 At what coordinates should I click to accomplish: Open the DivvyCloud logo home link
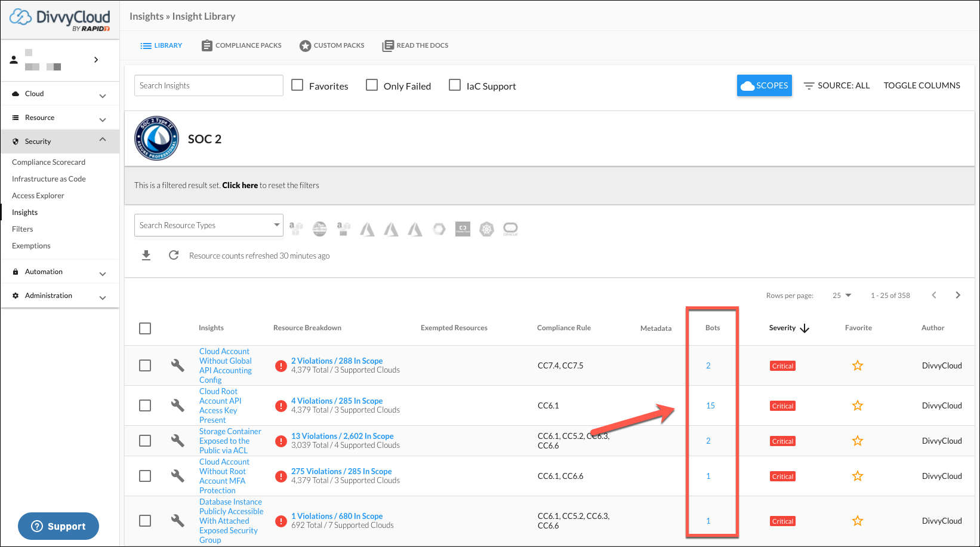(x=60, y=20)
